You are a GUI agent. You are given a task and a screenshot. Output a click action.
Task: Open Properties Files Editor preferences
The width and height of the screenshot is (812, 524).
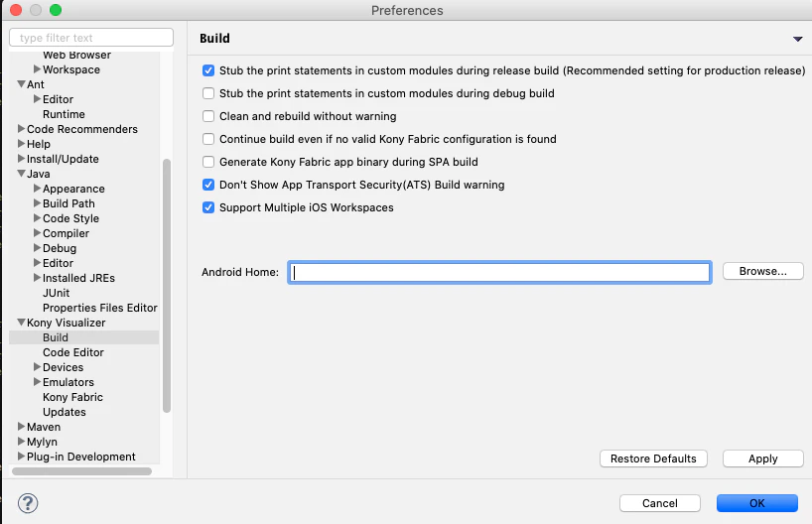(100, 308)
